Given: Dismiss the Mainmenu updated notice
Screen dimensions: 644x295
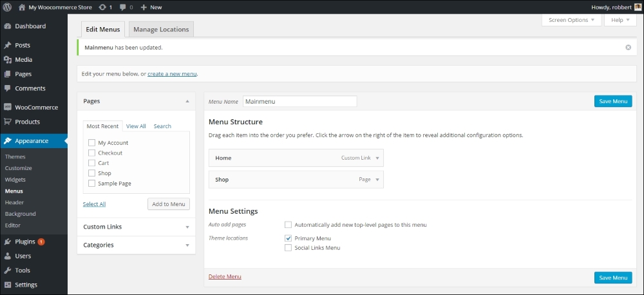Looking at the screenshot, I should pos(628,48).
